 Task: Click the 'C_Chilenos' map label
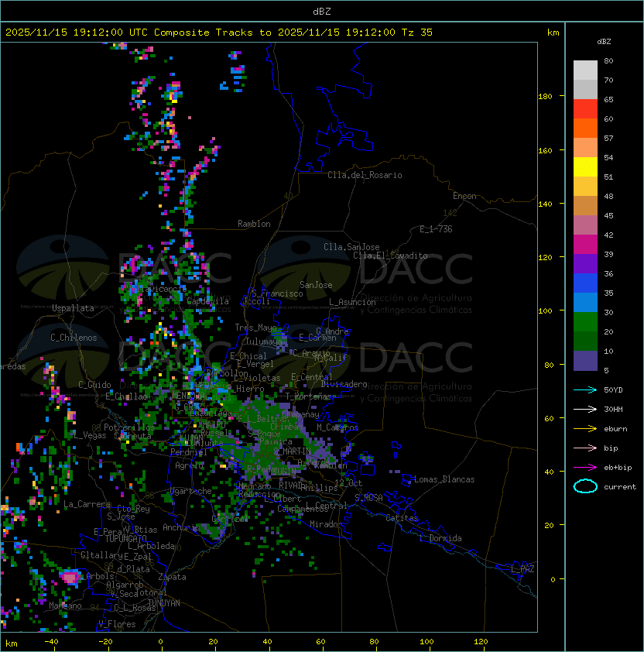click(74, 338)
